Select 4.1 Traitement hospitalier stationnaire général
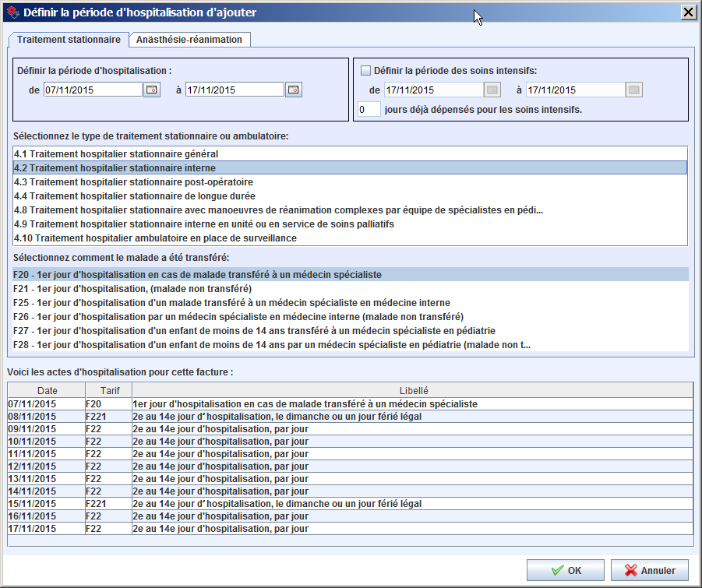 pyautogui.click(x=116, y=153)
